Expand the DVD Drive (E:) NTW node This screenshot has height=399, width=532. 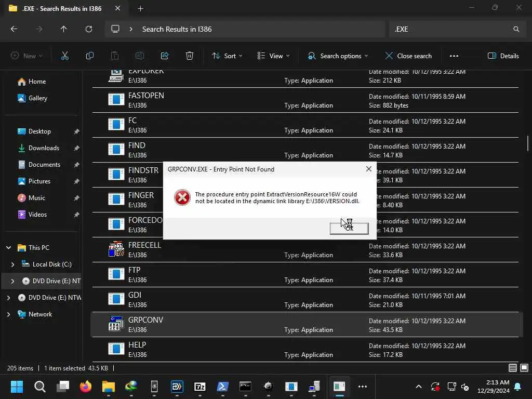(x=8, y=298)
